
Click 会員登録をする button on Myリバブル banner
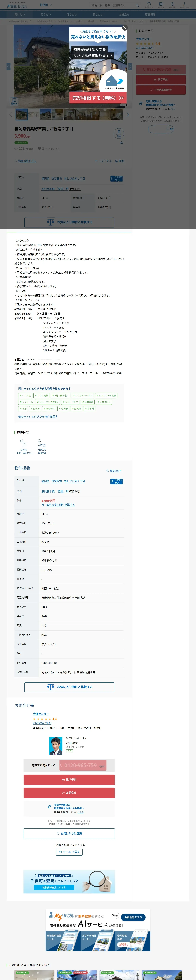[133, 917]
